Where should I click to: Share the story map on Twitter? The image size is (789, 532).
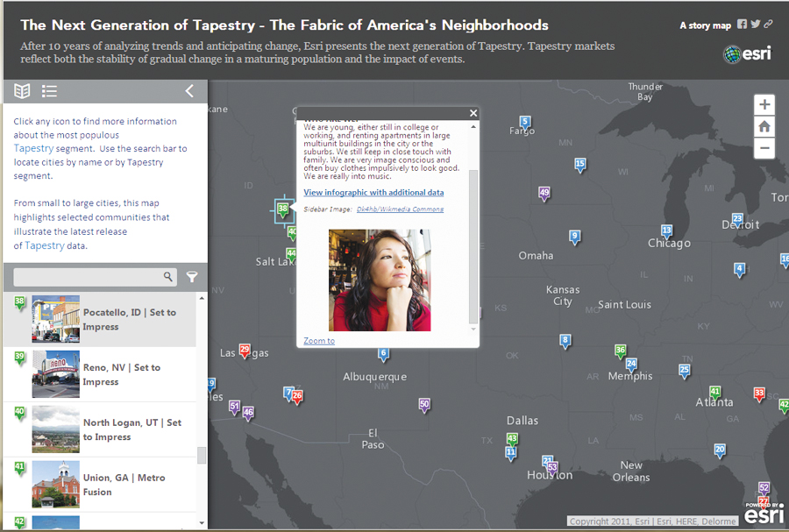point(756,25)
